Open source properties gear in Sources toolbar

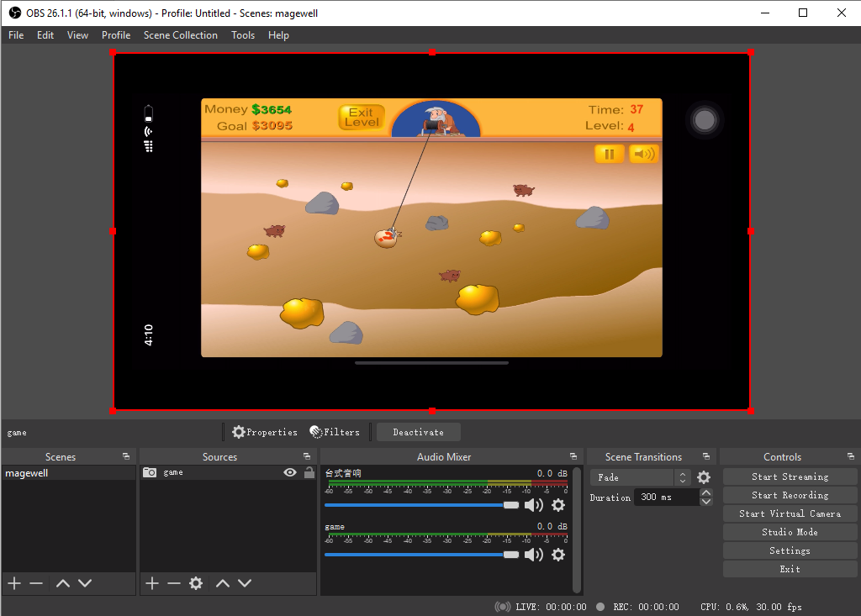(x=196, y=583)
